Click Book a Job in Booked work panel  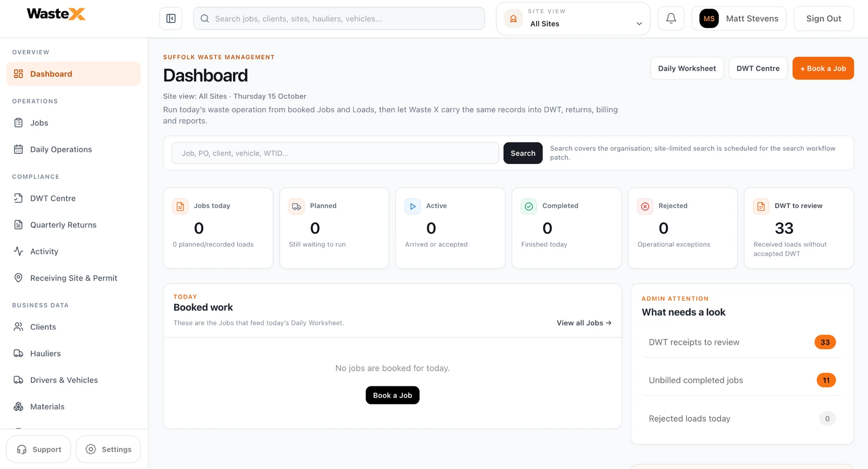393,395
